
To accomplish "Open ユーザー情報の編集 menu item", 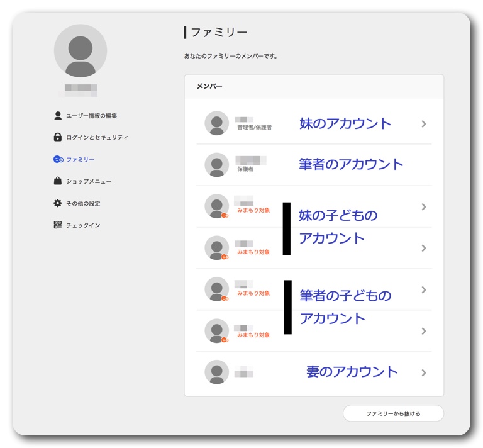I will (91, 116).
